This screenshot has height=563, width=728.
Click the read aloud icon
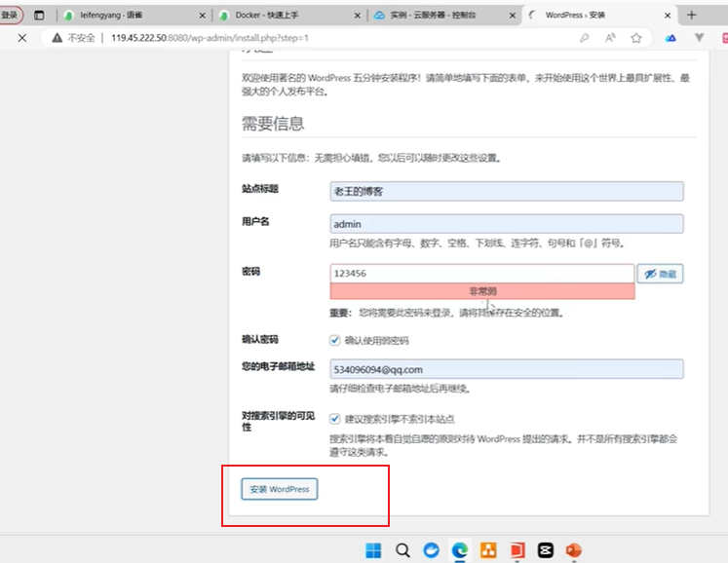pos(610,38)
